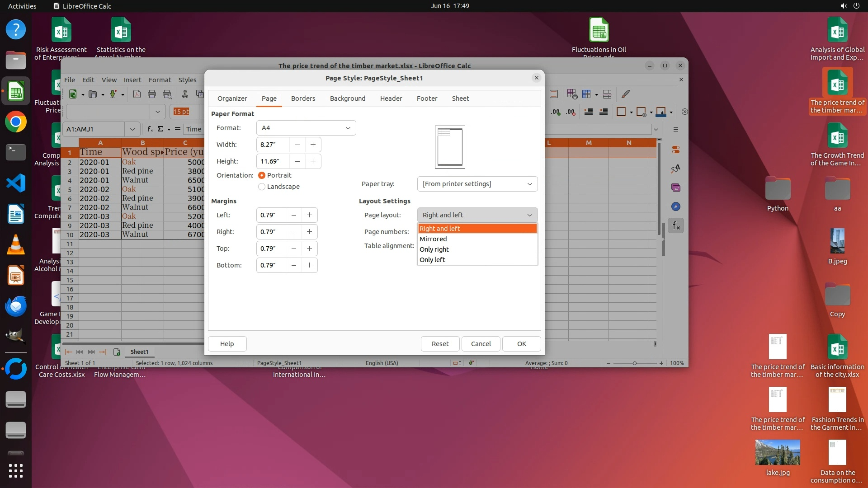Select the Landscape orientation option
Screen dimensions: 868x488
pyautogui.click(x=262, y=187)
